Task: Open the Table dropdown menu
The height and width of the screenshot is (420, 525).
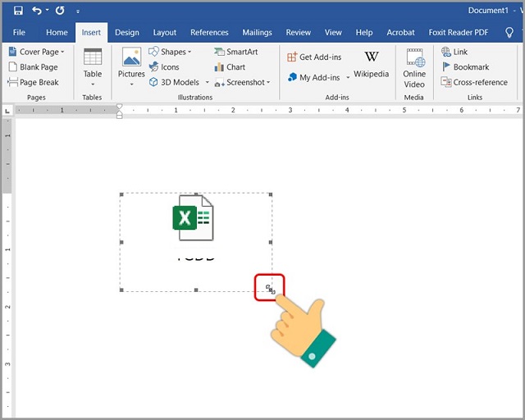Action: (93, 64)
